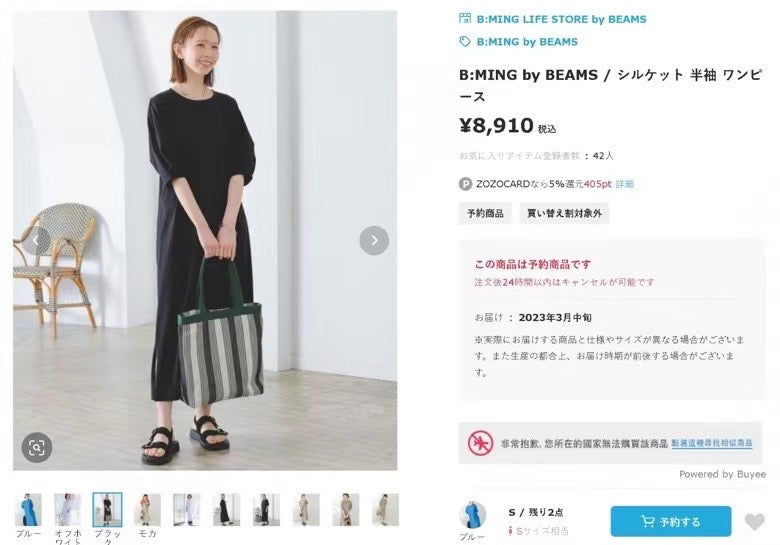Click the image search magnifier icon
Image resolution: width=780 pixels, height=545 pixels.
point(36,447)
